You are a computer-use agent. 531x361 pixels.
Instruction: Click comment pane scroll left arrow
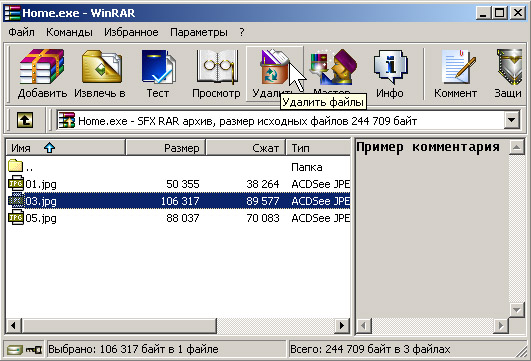[364, 326]
